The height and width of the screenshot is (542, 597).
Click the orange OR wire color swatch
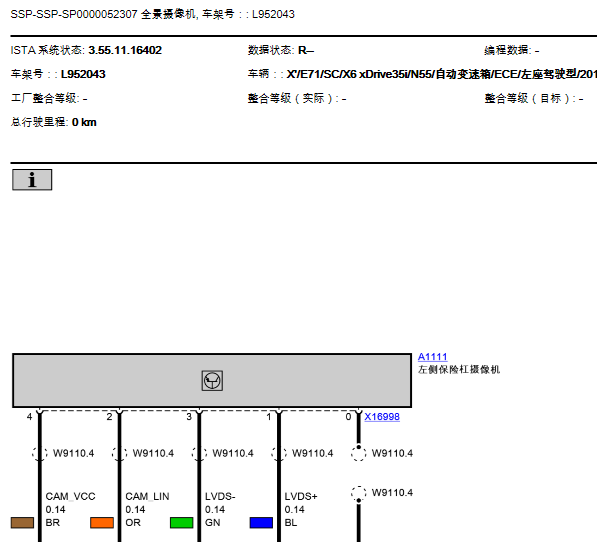102,523
